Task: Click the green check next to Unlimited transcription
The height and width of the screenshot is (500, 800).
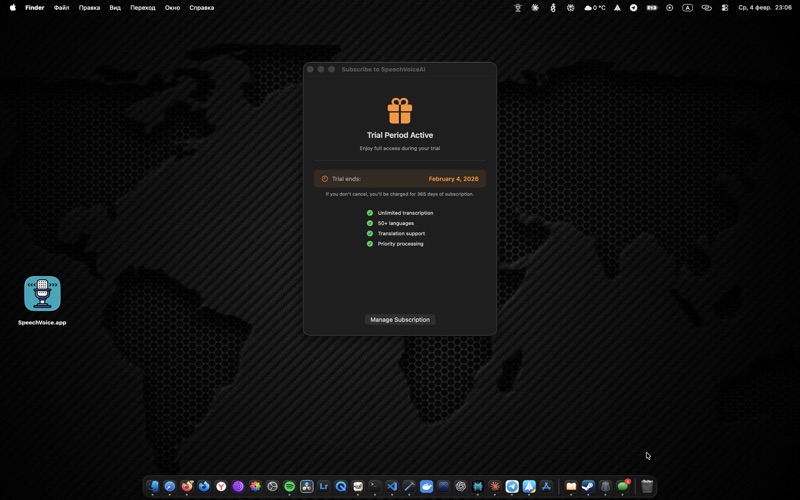Action: point(370,213)
